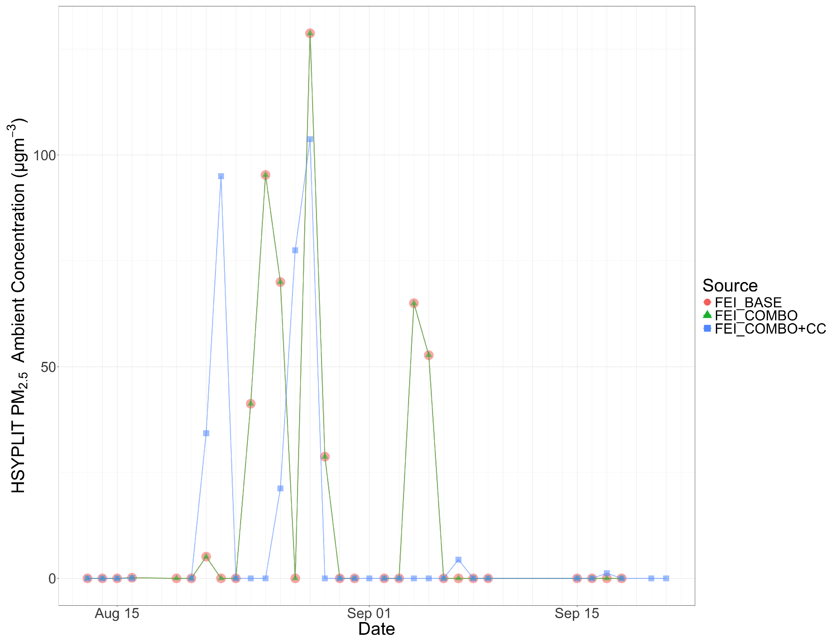Click the early September peak marker near 65
Screen dimensions: 833x644
click(x=414, y=303)
